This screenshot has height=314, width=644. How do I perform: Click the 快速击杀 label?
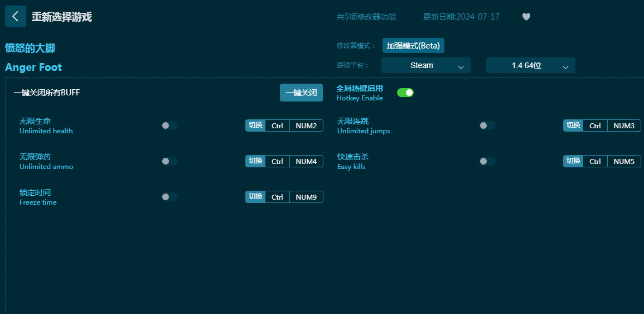pos(353,157)
